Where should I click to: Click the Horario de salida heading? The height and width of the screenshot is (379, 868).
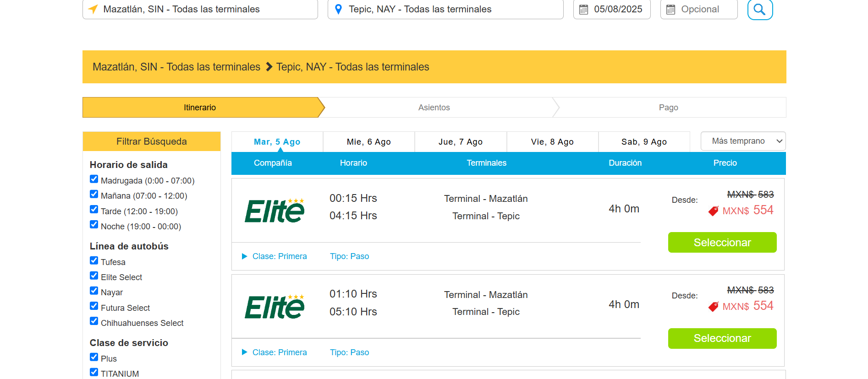(x=129, y=165)
